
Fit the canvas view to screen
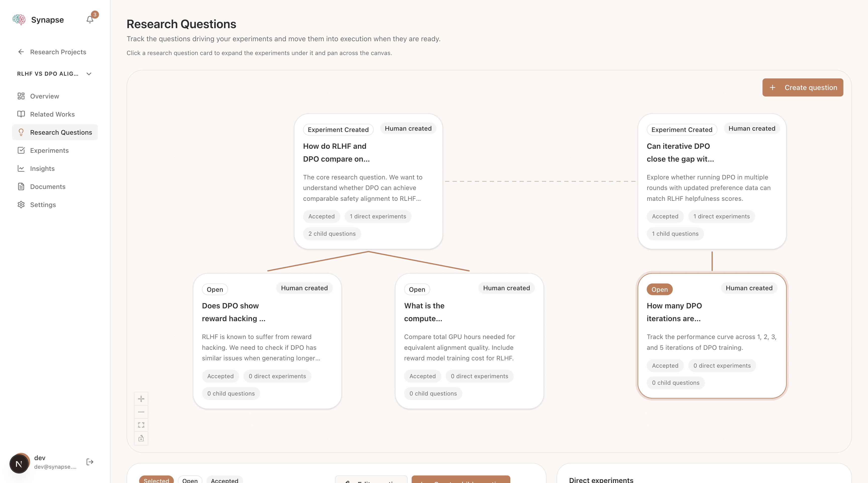[141, 425]
